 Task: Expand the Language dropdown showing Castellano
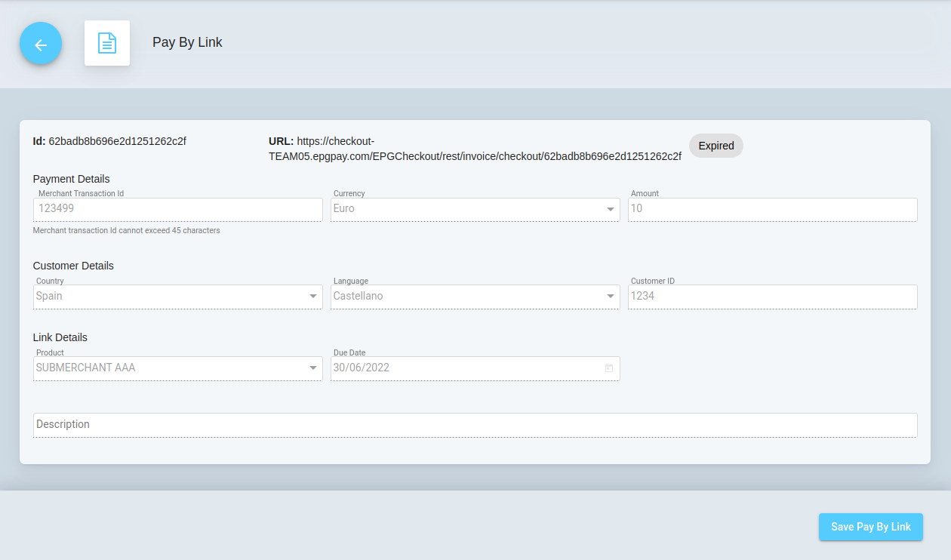point(610,297)
